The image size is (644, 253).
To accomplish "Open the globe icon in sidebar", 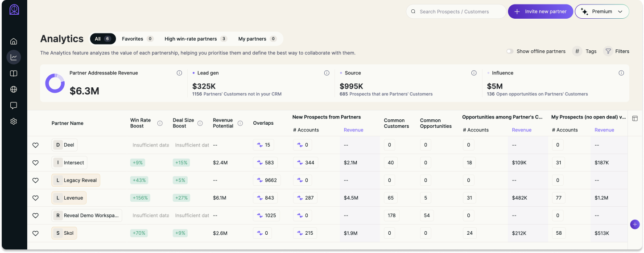I will 14,90.
